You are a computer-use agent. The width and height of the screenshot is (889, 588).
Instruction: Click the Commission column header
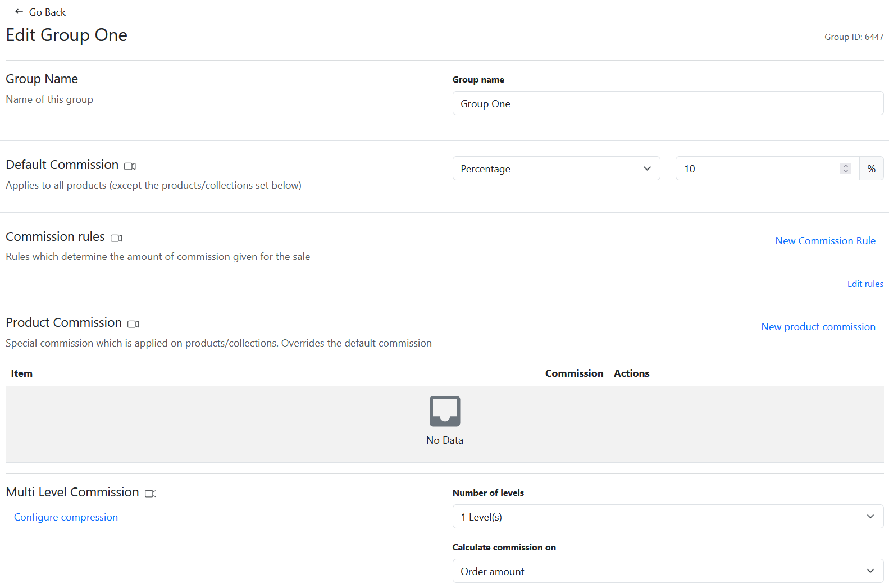574,373
